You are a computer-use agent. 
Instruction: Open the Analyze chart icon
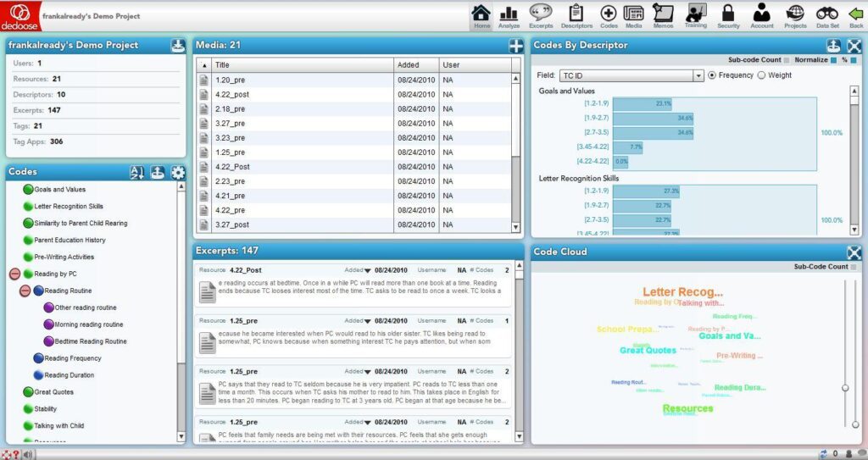[509, 16]
